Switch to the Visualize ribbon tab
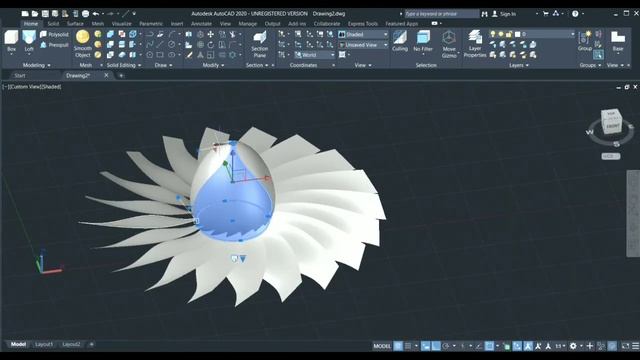The image size is (640, 360). pos(122,24)
